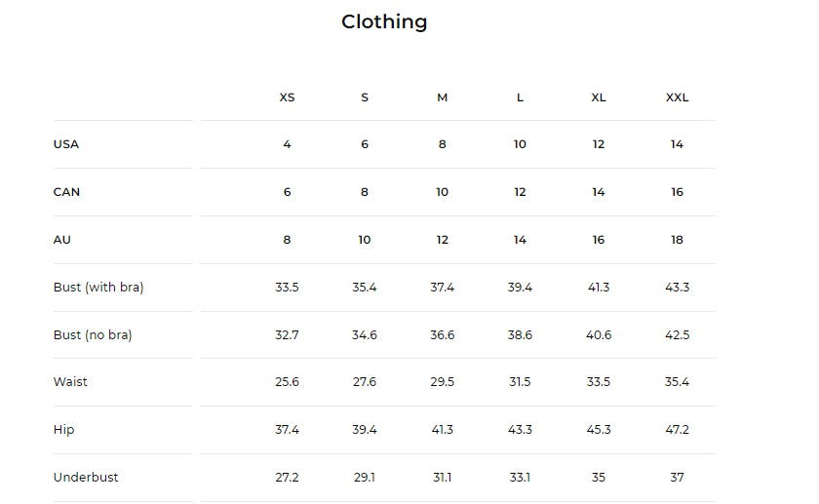The height and width of the screenshot is (504, 819).
Task: Click the CAN row label
Action: (x=66, y=192)
